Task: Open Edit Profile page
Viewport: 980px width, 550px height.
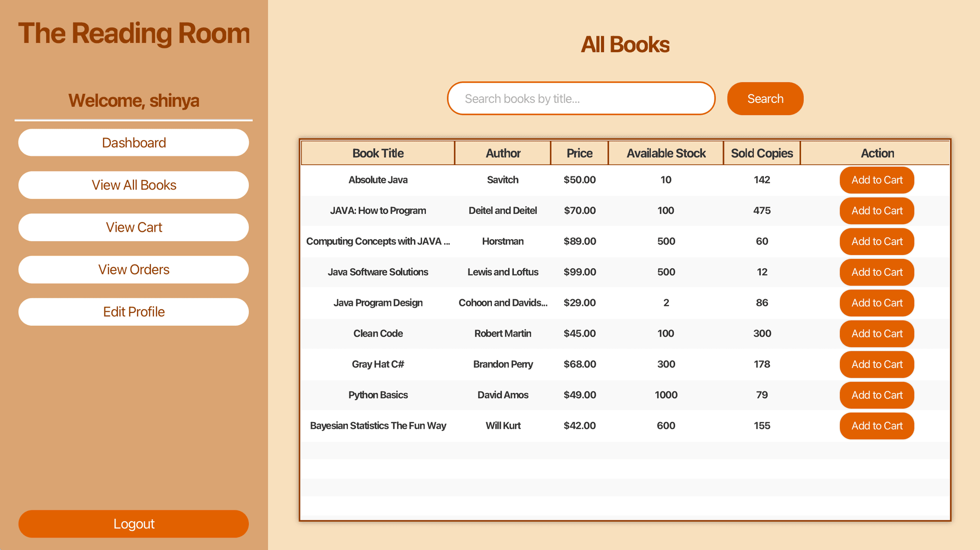Action: (x=134, y=312)
